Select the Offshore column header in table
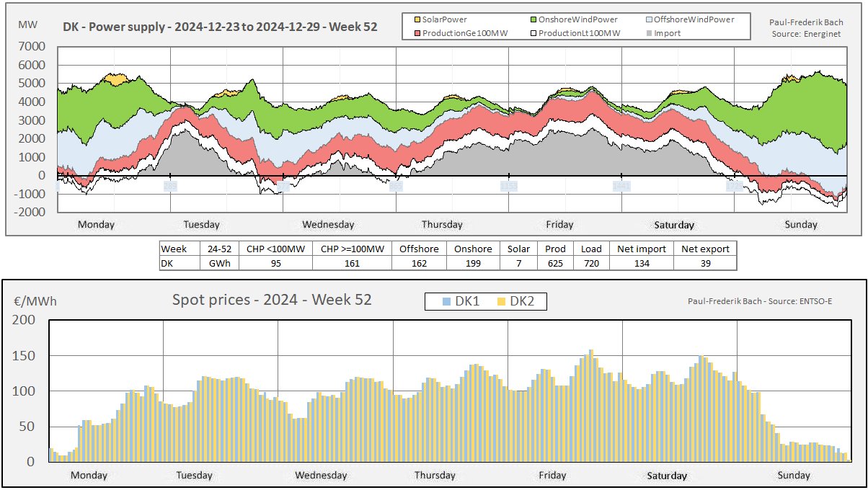This screenshot has width=868, height=490. coord(419,249)
